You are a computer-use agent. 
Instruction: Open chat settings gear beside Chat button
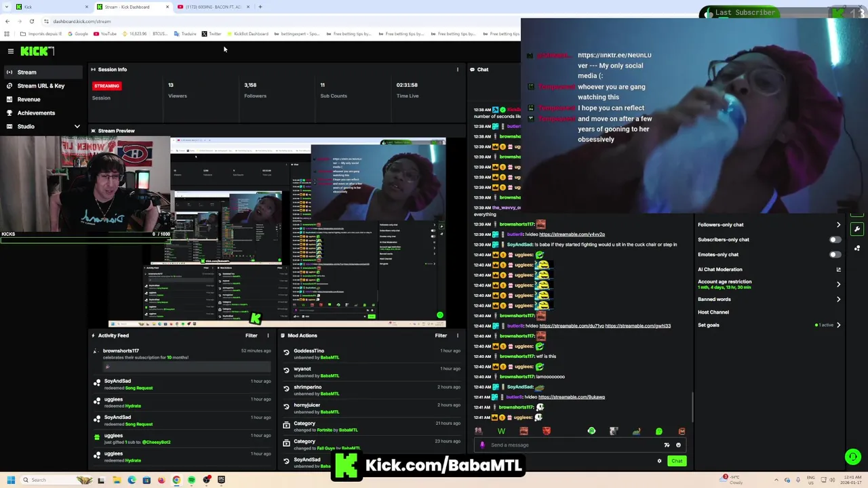click(x=659, y=461)
